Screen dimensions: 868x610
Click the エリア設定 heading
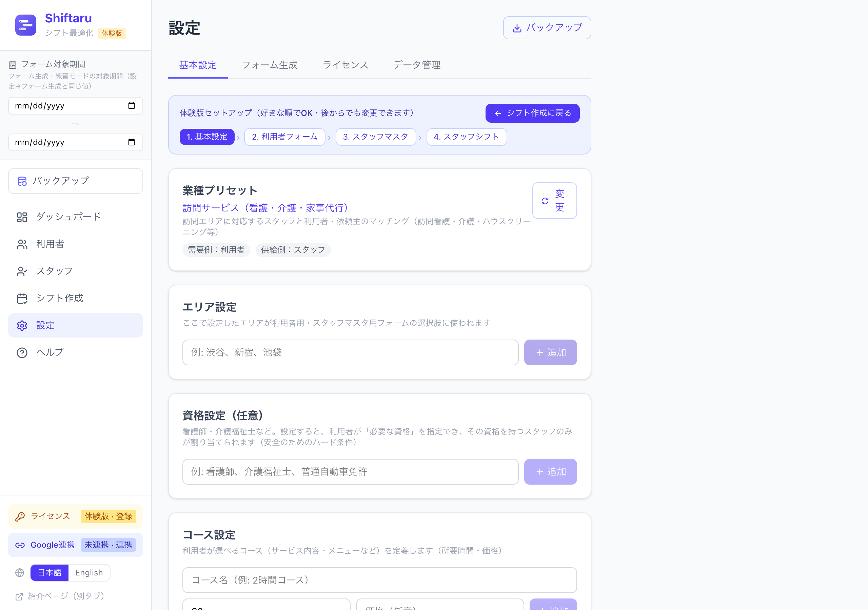point(210,307)
